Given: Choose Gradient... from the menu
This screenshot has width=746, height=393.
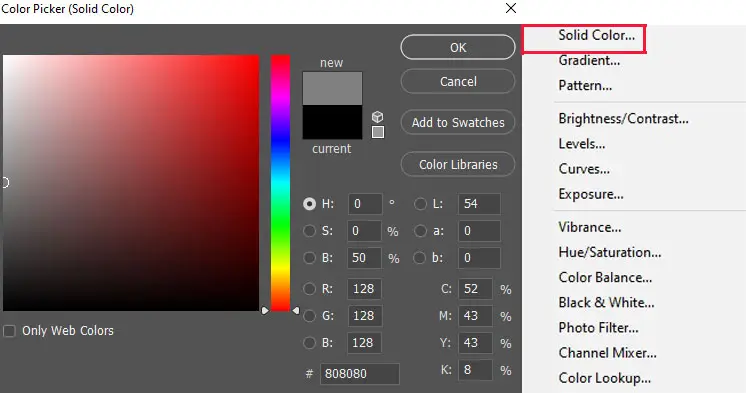Looking at the screenshot, I should coord(589,60).
